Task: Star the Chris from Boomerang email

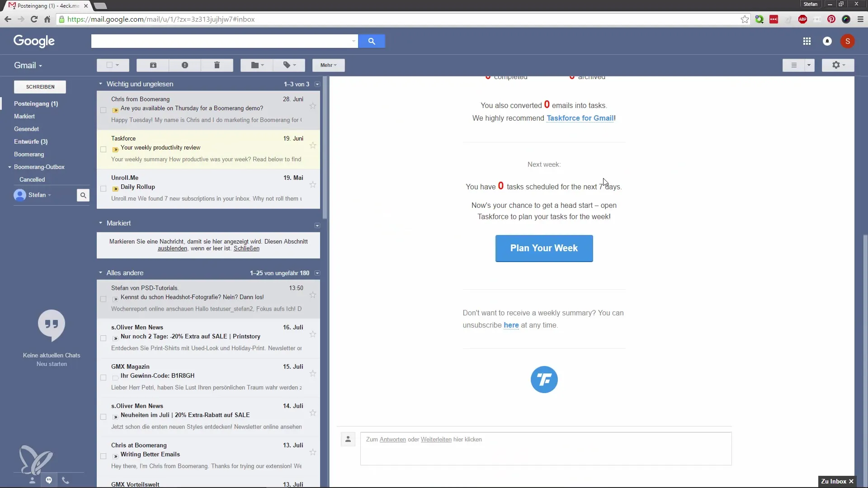Action: tap(313, 106)
